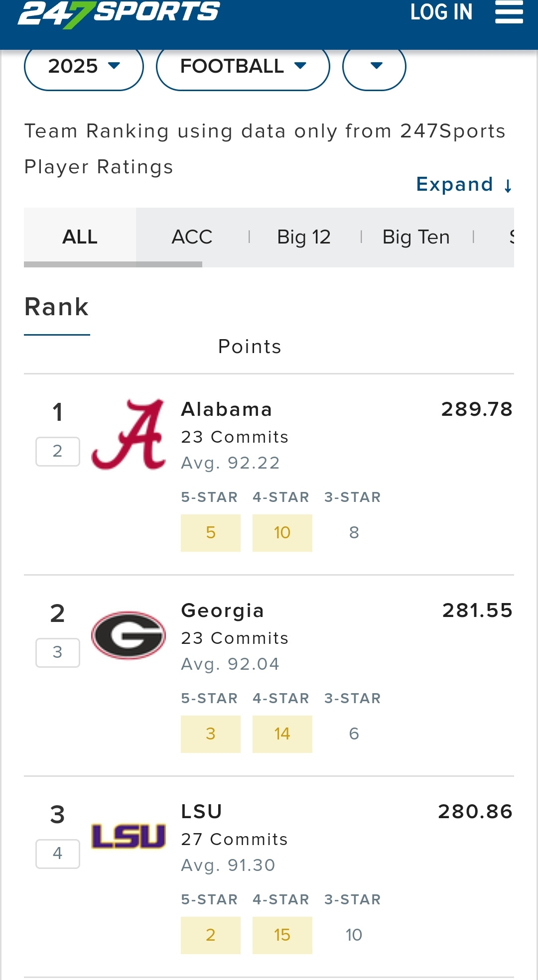Click the Alabama team logo
The width and height of the screenshot is (538, 980).
129,434
